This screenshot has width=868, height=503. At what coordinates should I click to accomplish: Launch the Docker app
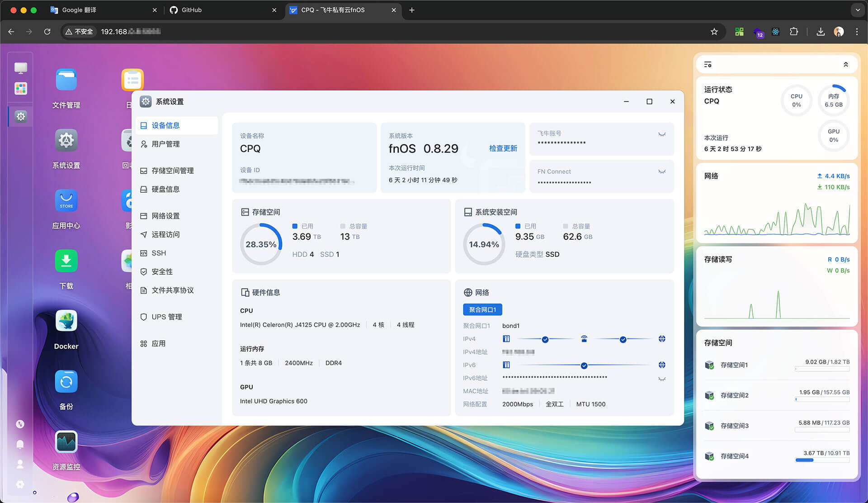[66, 321]
